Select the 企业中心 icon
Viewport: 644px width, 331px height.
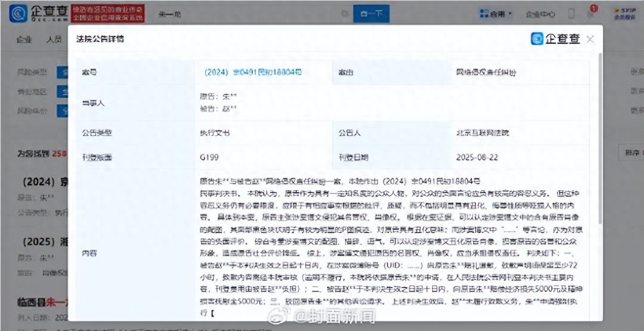pyautogui.click(x=539, y=14)
